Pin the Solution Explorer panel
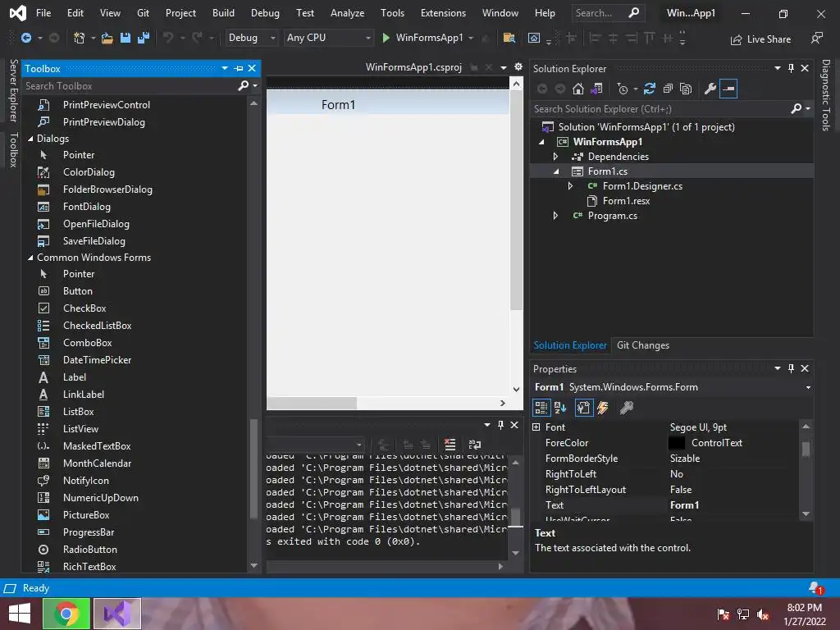This screenshot has height=630, width=840. [792, 69]
